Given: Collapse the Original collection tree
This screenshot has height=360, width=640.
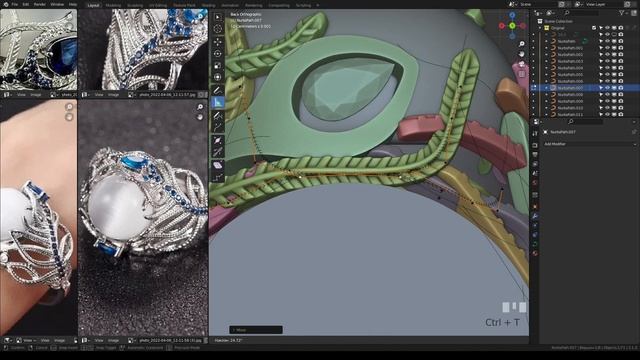Looking at the screenshot, I should 540,28.
